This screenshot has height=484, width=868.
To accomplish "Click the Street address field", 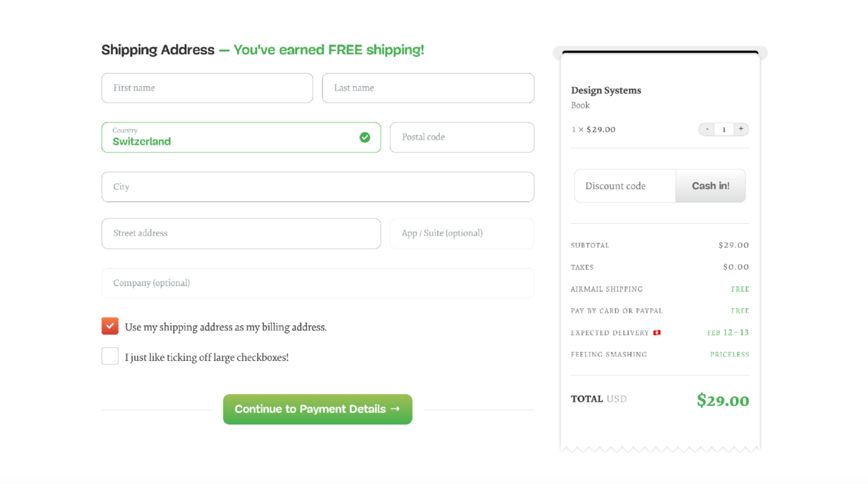I will tap(241, 234).
